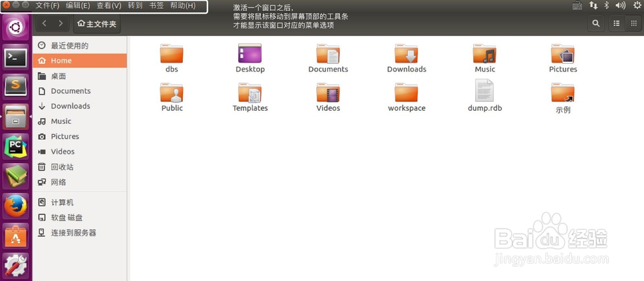Open the 转到 menu
Image resolution: width=644 pixels, height=281 pixels.
(135, 6)
